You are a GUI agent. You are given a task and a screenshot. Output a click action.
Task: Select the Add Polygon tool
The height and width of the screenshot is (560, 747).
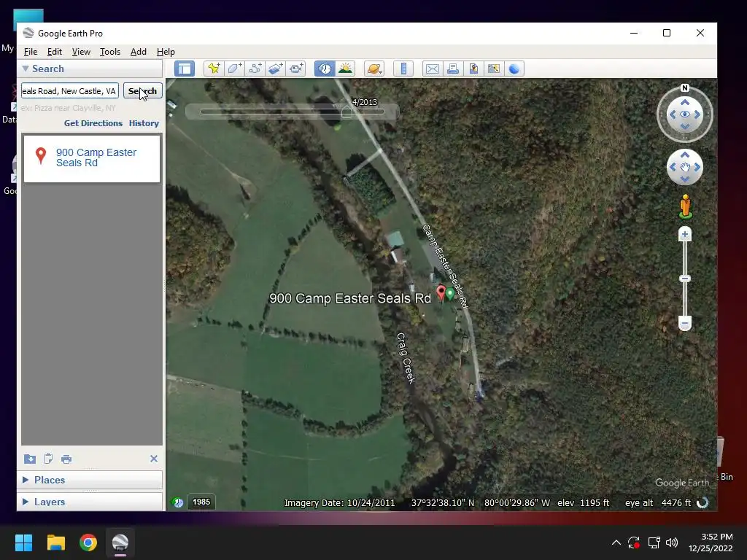point(234,69)
